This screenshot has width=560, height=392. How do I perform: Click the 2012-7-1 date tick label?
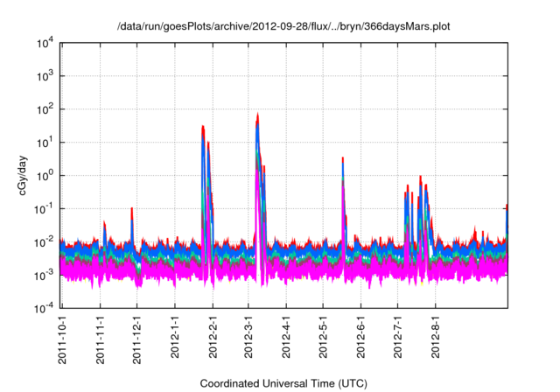[x=396, y=339]
